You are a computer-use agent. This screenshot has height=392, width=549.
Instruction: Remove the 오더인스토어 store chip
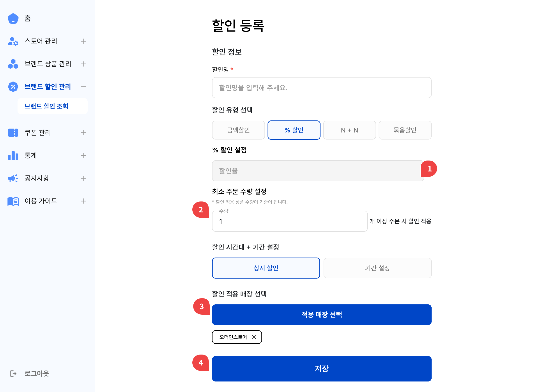pos(254,337)
